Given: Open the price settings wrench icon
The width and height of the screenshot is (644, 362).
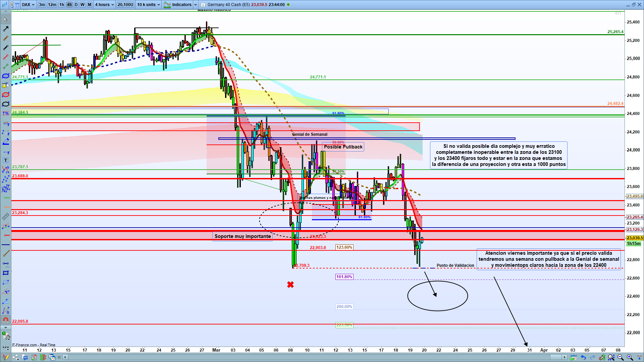Looking at the screenshot, I should (602, 357).
